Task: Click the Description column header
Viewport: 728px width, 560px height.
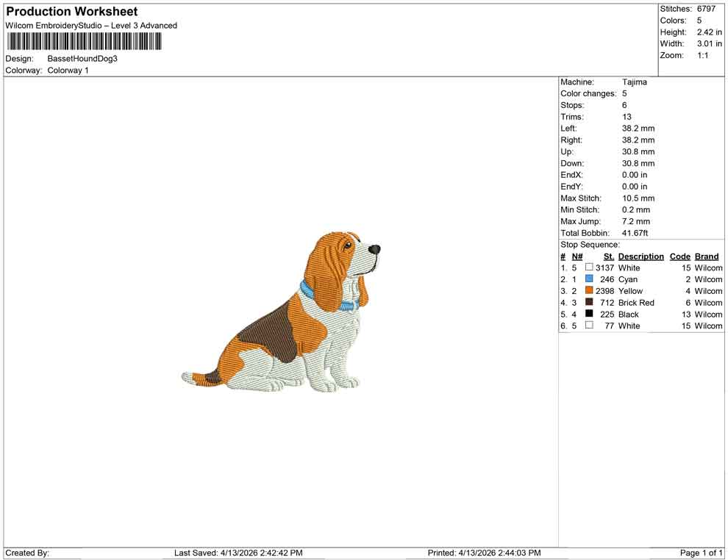Action: point(640,256)
